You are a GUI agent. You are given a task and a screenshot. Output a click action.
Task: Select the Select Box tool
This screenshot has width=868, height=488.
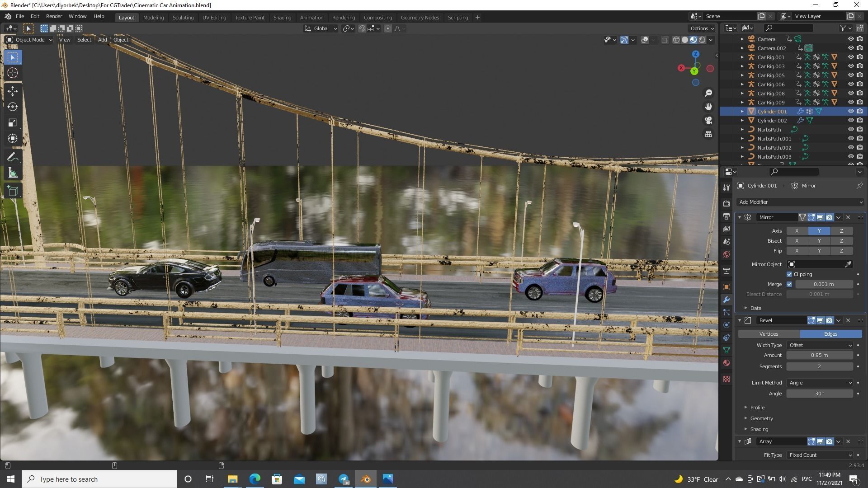point(13,57)
